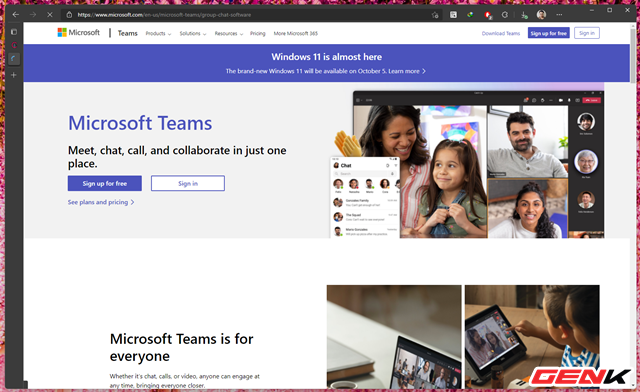
Task: Stop page loading with the X button
Action: [x=50, y=15]
